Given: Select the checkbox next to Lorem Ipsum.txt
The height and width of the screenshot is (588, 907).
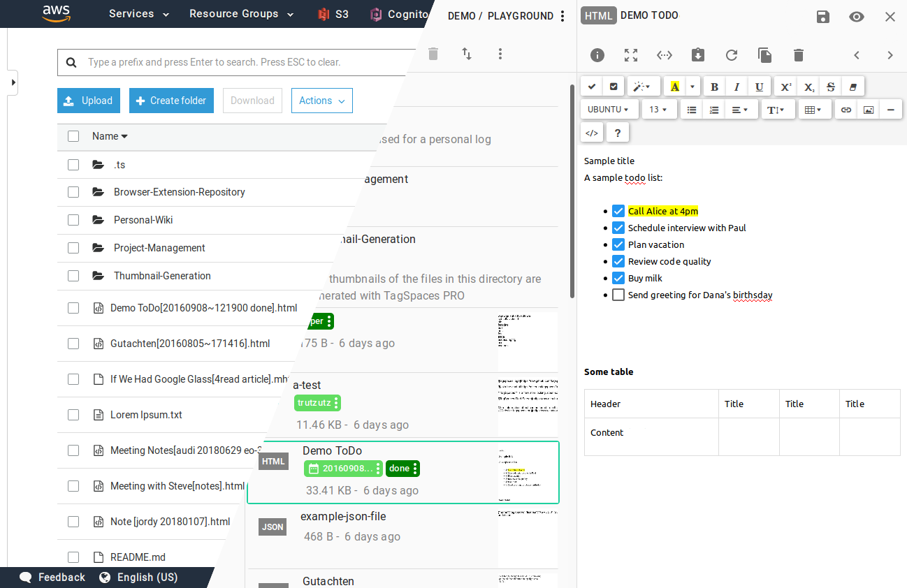Looking at the screenshot, I should tap(73, 414).
